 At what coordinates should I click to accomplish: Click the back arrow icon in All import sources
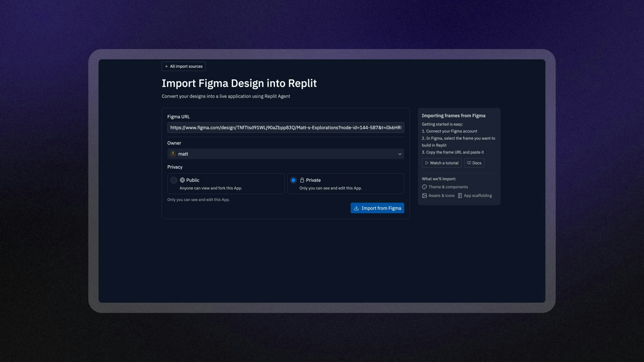point(166,66)
